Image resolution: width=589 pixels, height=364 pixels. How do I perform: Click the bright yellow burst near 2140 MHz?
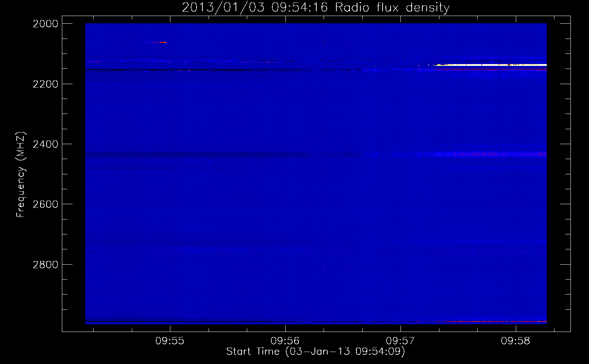[x=490, y=65]
